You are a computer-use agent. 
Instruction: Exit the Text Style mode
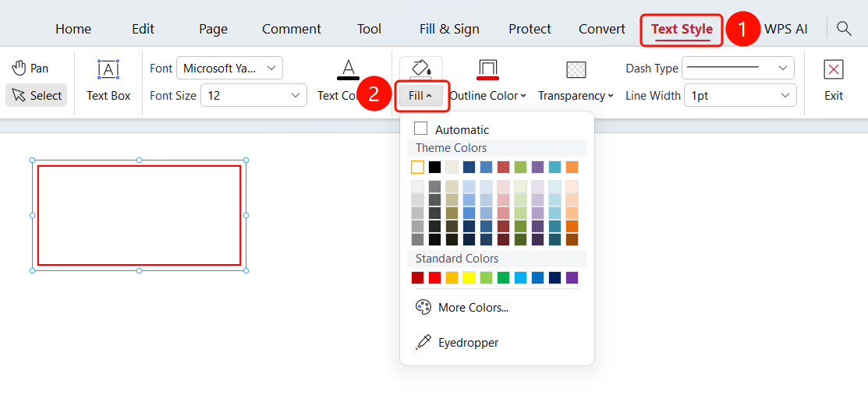[833, 81]
